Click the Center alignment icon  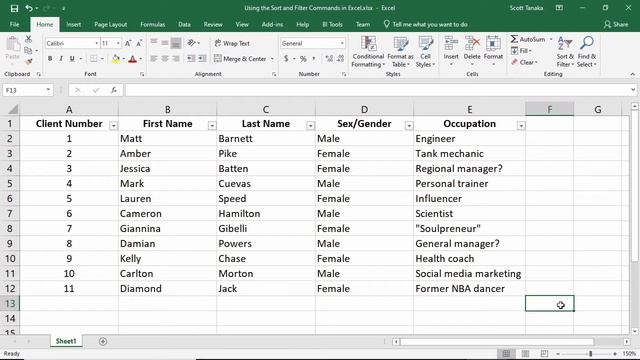tap(165, 59)
